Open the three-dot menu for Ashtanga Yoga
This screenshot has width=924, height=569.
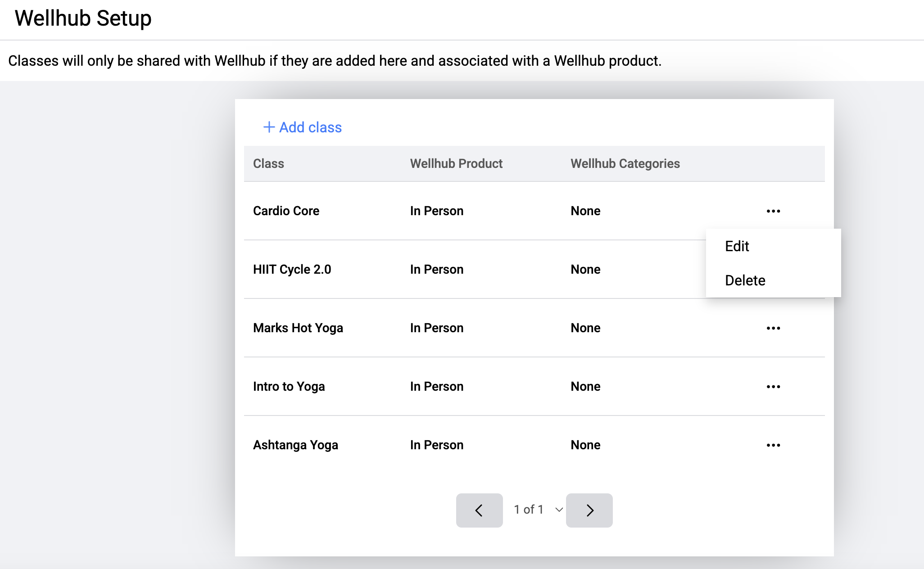tap(773, 445)
